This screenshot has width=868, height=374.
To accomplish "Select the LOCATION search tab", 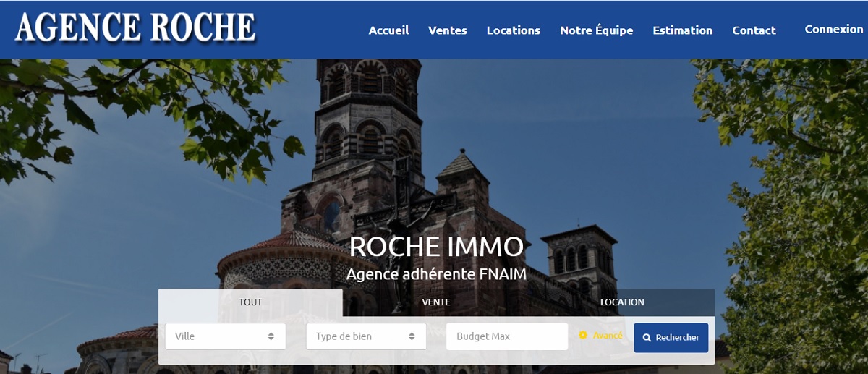I will (622, 302).
